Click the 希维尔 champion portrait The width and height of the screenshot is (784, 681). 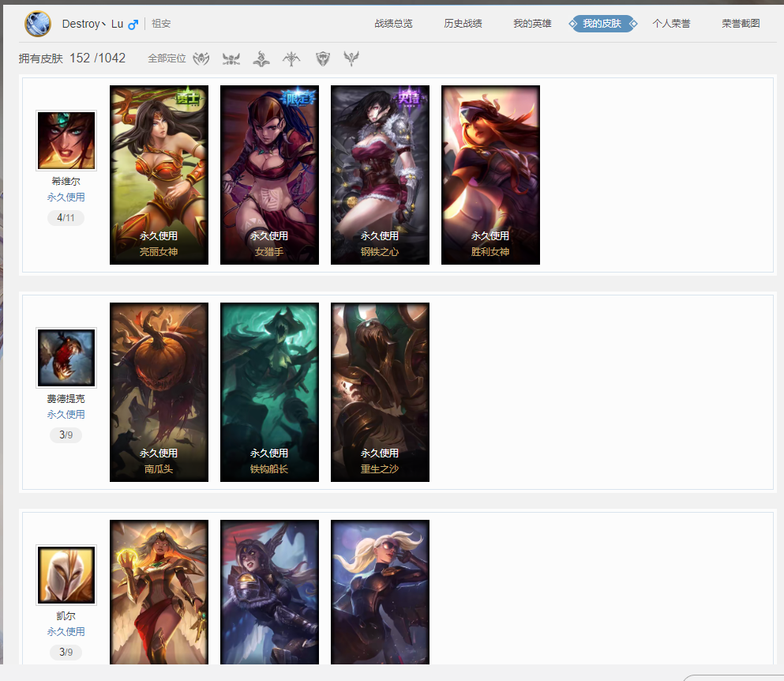point(66,141)
